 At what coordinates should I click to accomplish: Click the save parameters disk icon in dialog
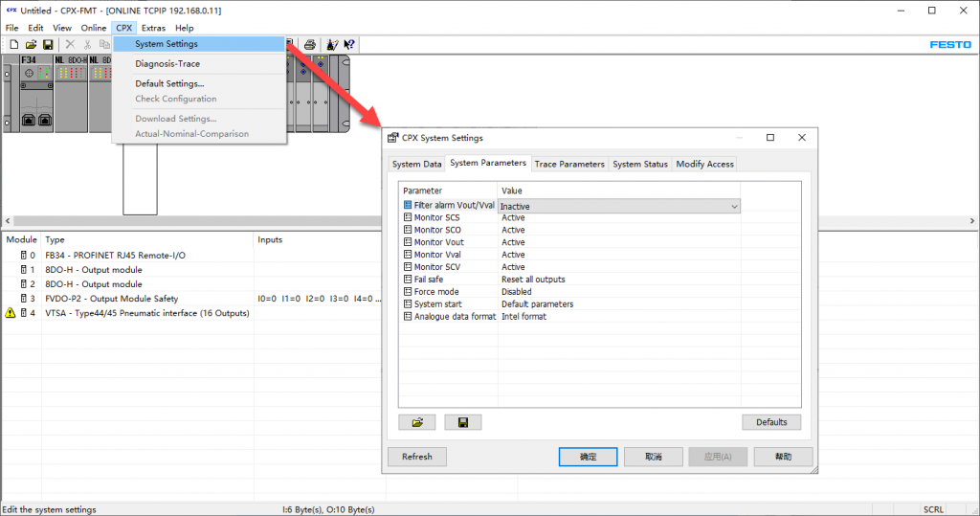(463, 422)
